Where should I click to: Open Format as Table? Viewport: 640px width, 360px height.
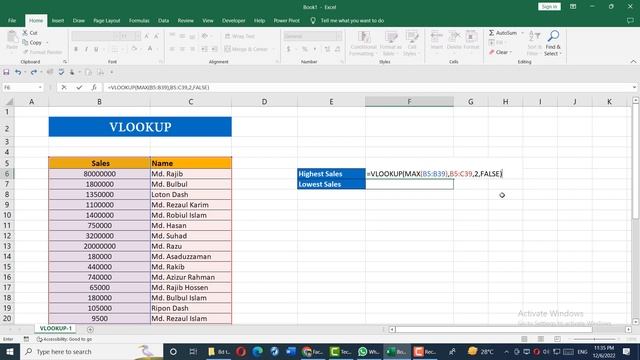tap(391, 44)
